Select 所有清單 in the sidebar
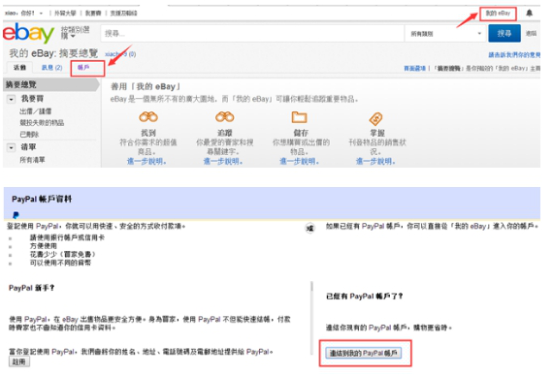Image resolution: width=548 pixels, height=375 pixels. point(32,160)
